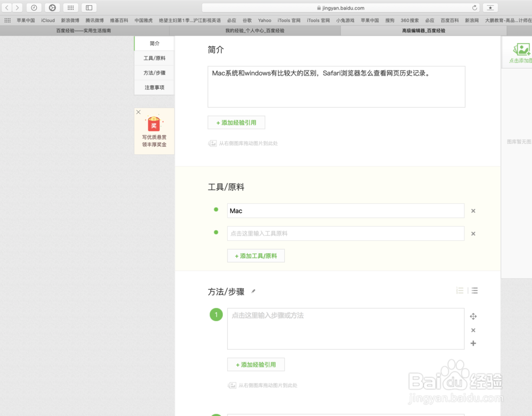Switch to the 百度经验——实用生活指南 tab
The height and width of the screenshot is (416, 532).
click(x=85, y=30)
